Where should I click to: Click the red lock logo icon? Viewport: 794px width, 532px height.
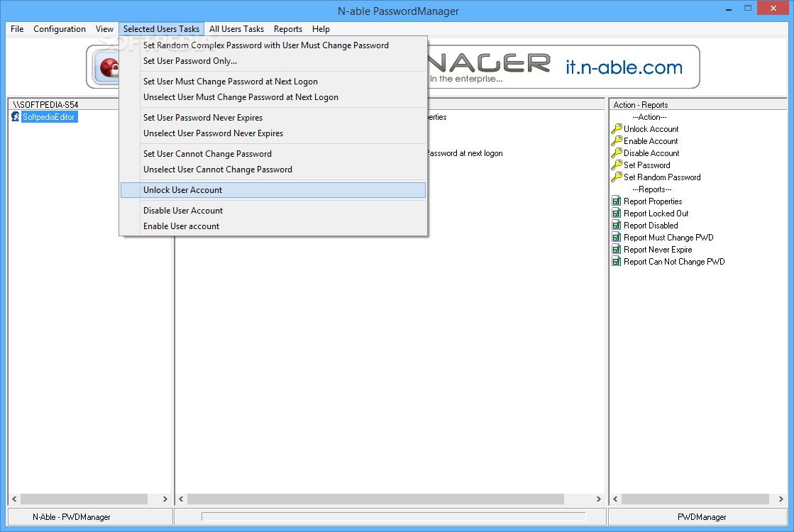[x=109, y=67]
